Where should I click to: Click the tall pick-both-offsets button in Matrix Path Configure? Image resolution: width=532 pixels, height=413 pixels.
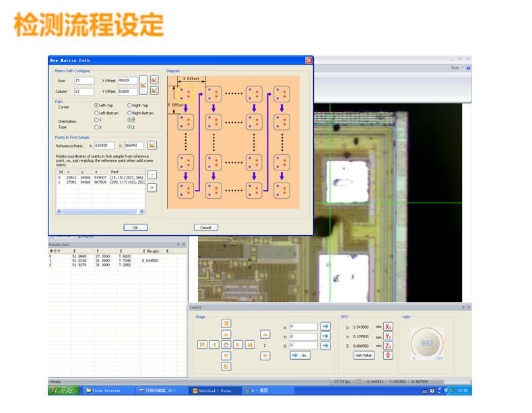pyautogui.click(x=143, y=85)
